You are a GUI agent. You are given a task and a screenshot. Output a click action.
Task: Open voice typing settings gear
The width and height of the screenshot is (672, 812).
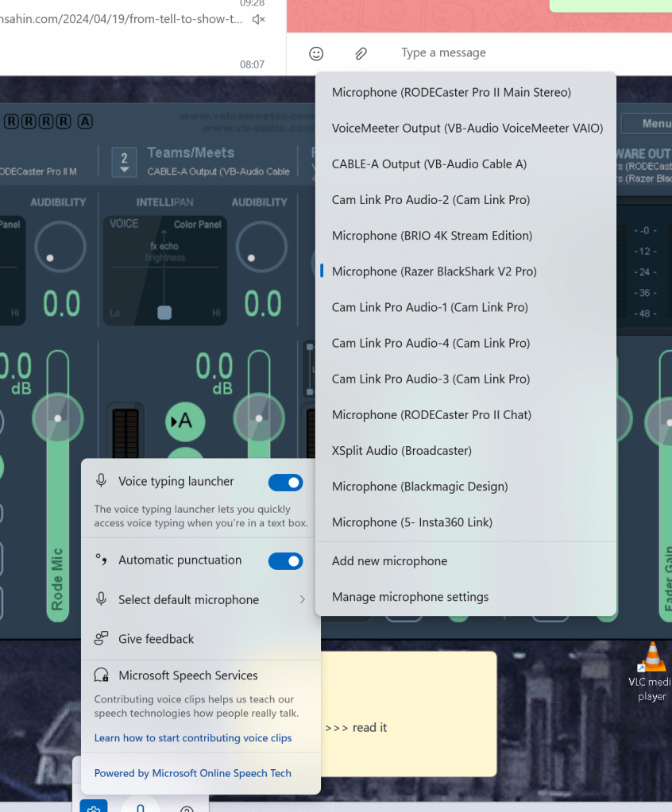click(x=94, y=806)
